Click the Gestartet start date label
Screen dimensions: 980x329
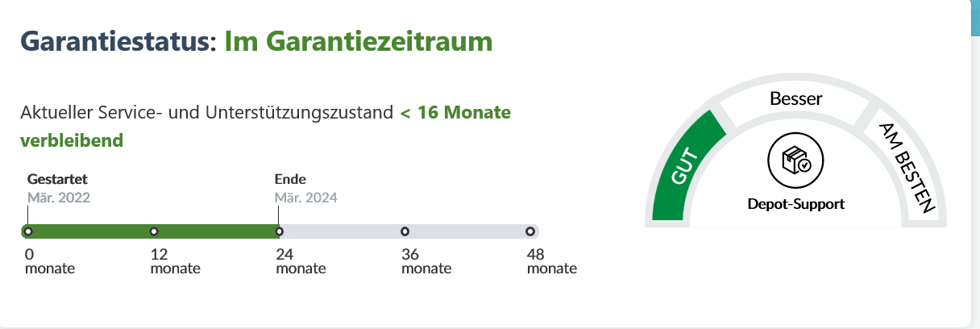tap(57, 179)
